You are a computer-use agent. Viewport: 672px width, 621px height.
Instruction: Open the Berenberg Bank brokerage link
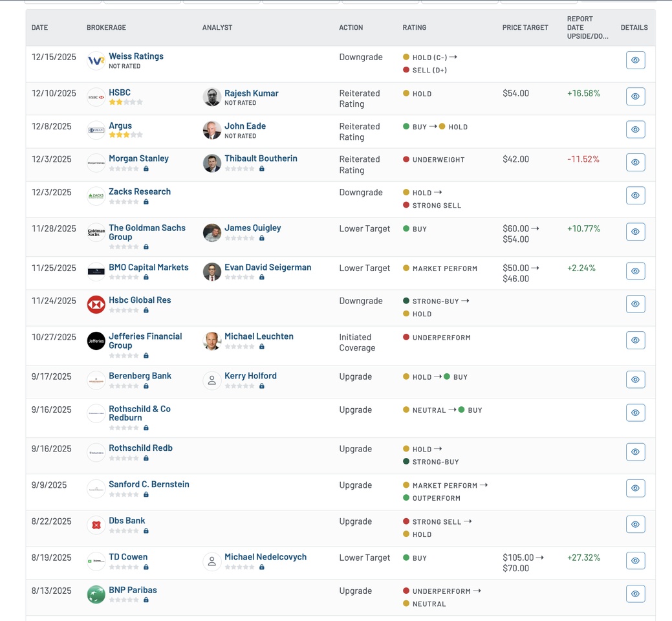(140, 376)
